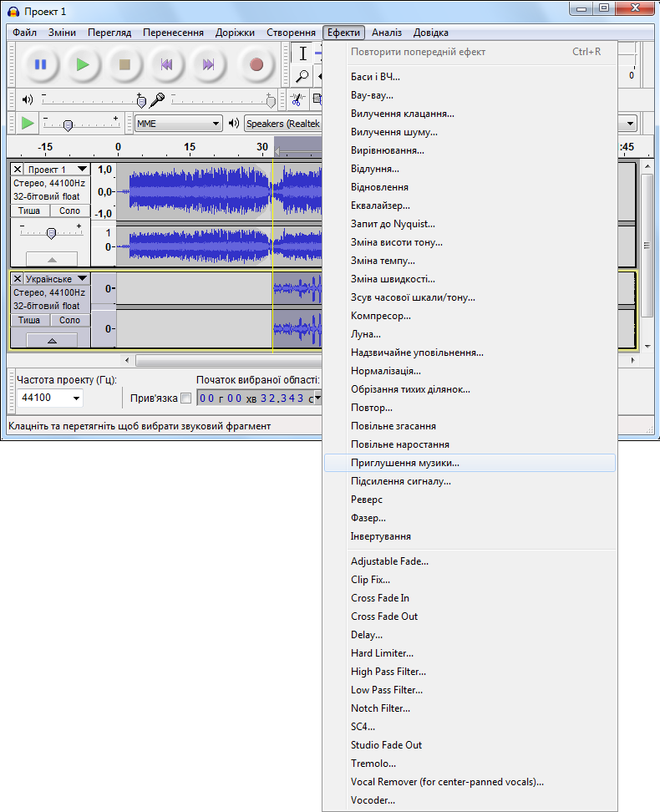The height and width of the screenshot is (812, 660).
Task: Open the Проект 1 track dropdown menu
Action: tap(82, 170)
